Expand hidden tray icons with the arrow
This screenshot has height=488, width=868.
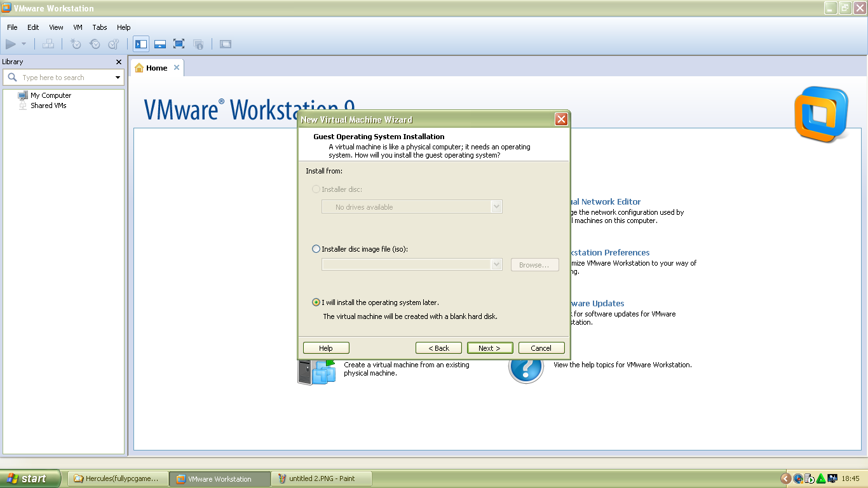[786, 479]
